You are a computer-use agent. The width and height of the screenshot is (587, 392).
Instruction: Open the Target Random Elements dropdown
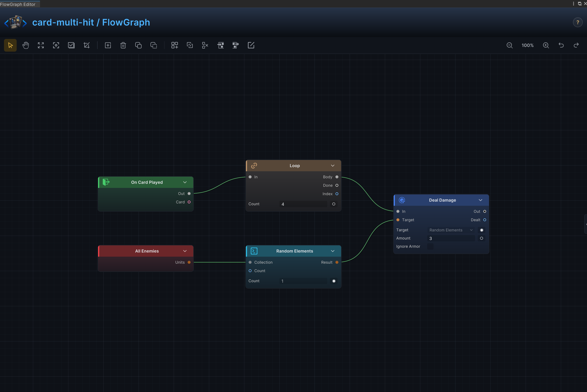tap(451, 230)
